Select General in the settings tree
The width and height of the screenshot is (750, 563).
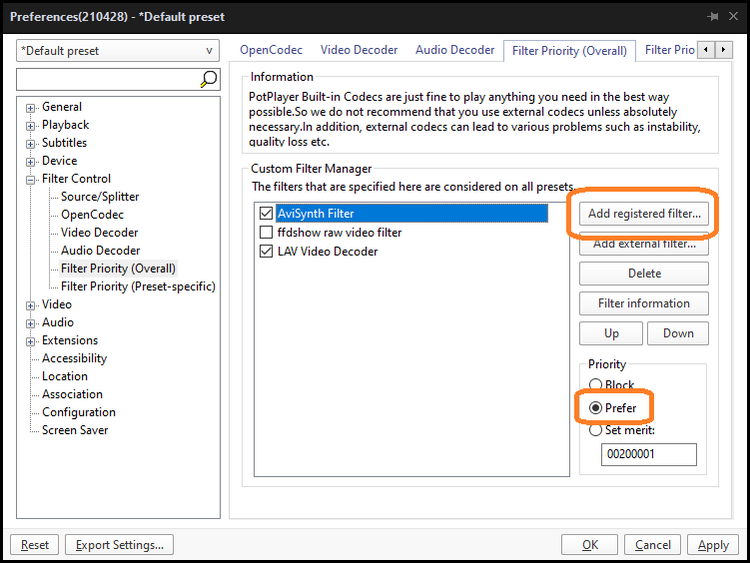click(62, 107)
